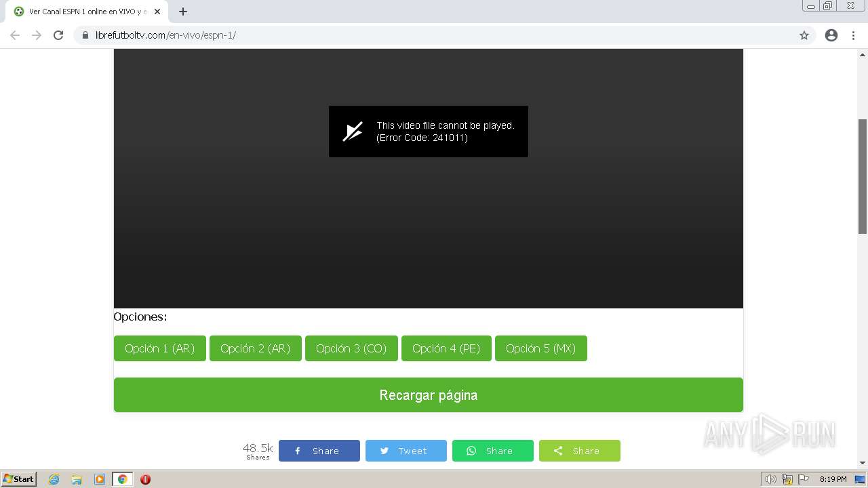
Task: Open the Action Center flag icon
Action: click(x=804, y=479)
